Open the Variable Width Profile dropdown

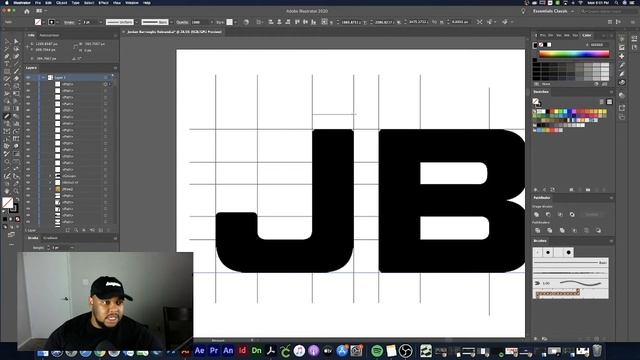point(137,22)
